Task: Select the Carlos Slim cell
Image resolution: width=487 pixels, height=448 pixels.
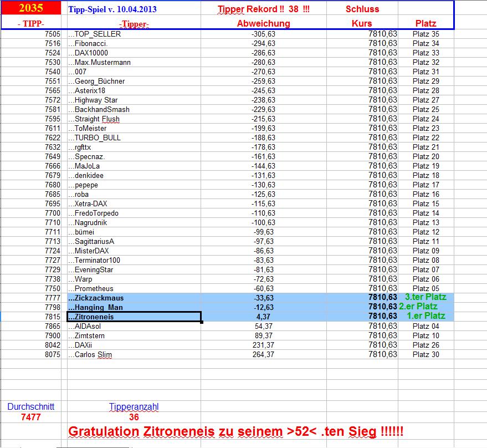Action: point(134,354)
